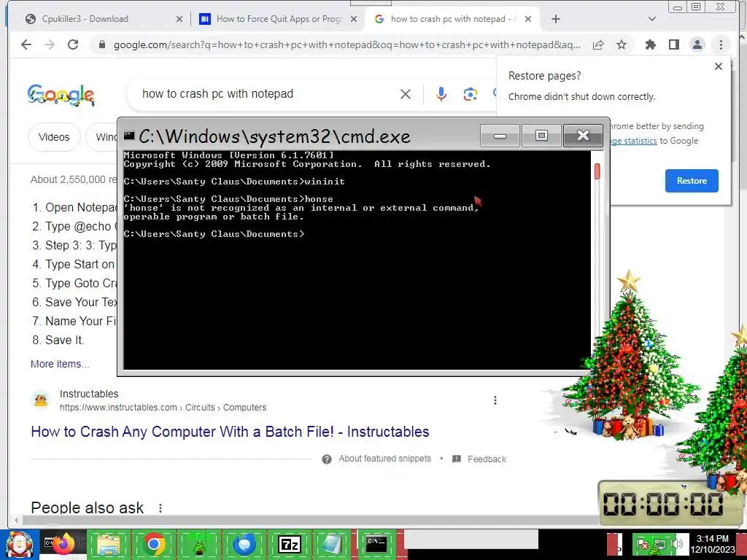Click '1. Open Notepad' snippet step
747x560 pixels.
tap(75, 208)
